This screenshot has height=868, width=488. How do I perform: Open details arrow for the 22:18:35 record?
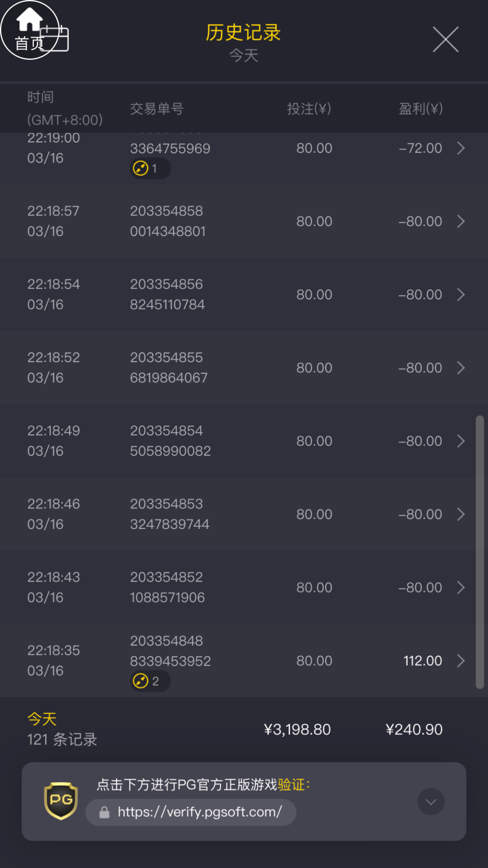click(x=461, y=661)
